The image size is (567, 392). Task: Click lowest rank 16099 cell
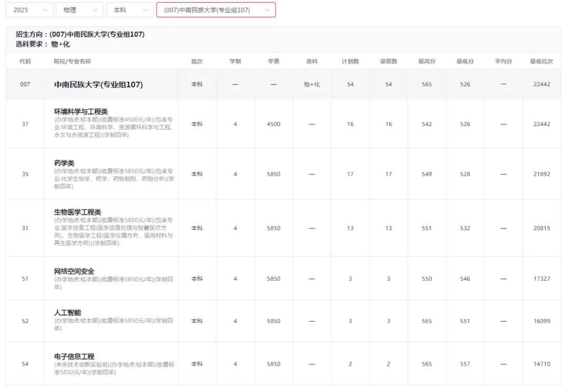click(542, 321)
